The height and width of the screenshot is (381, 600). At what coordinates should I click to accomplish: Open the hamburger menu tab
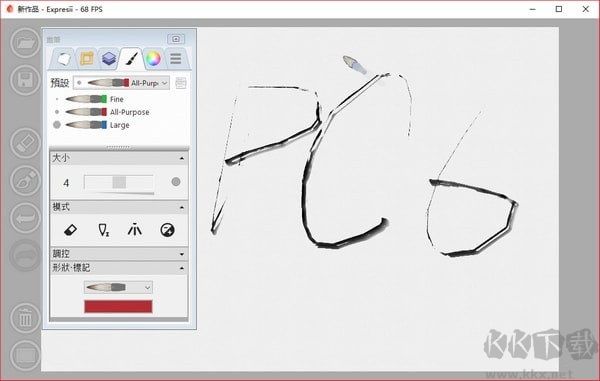pos(176,59)
